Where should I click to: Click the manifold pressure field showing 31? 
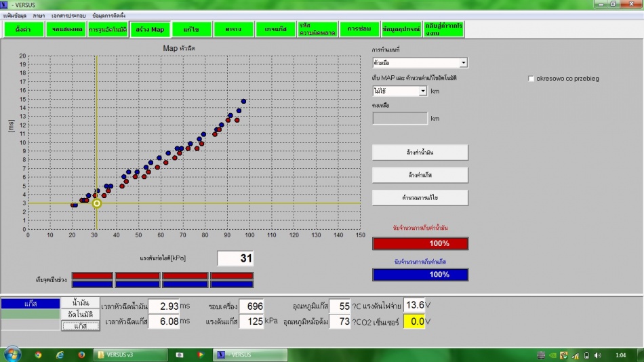[235, 258]
